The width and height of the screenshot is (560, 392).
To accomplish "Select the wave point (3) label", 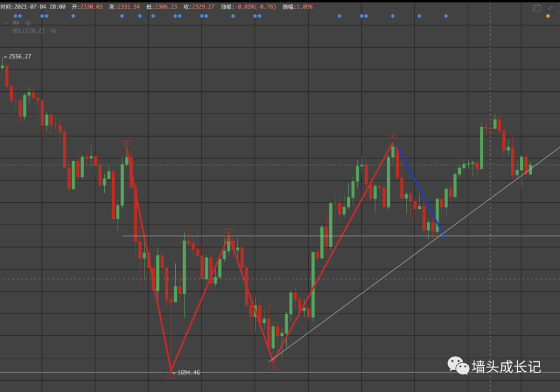I will [273, 367].
